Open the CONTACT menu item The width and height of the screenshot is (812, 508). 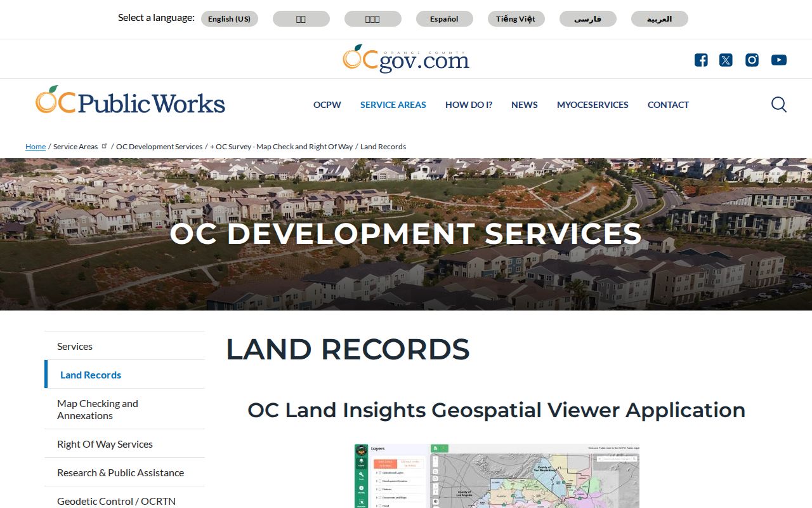click(668, 105)
